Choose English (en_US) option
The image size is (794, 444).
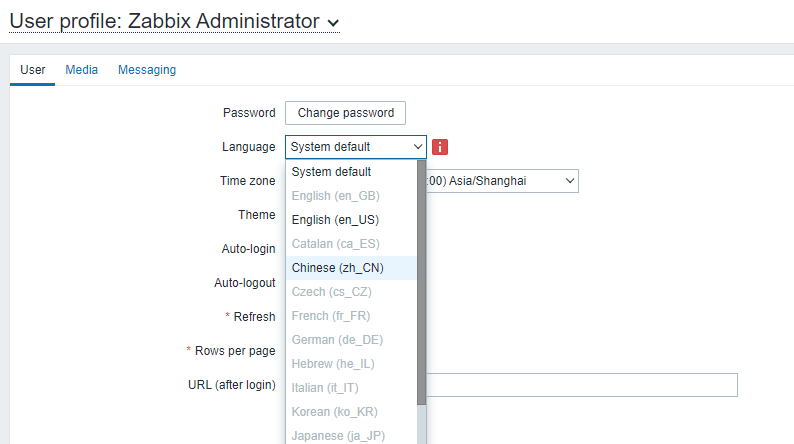click(335, 220)
